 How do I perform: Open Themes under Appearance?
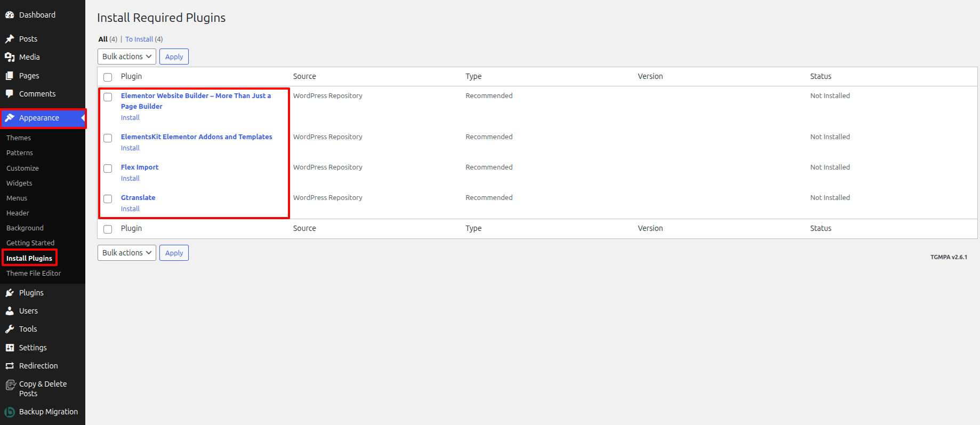(19, 138)
